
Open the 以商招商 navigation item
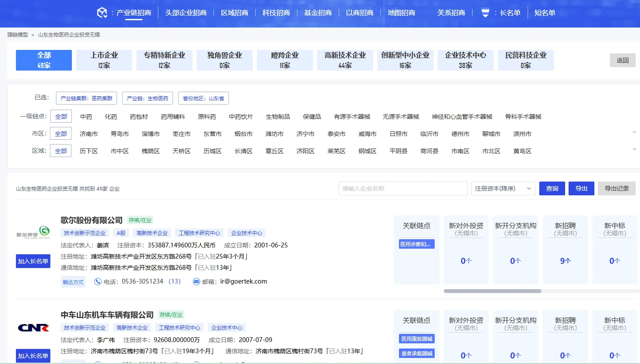click(x=360, y=13)
